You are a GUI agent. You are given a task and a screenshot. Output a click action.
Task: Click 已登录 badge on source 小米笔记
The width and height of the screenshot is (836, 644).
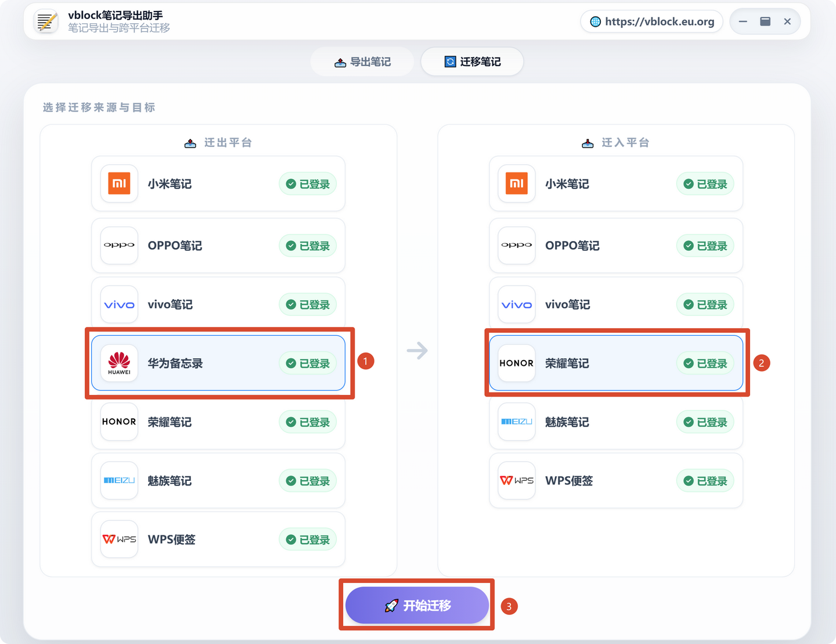coord(308,184)
